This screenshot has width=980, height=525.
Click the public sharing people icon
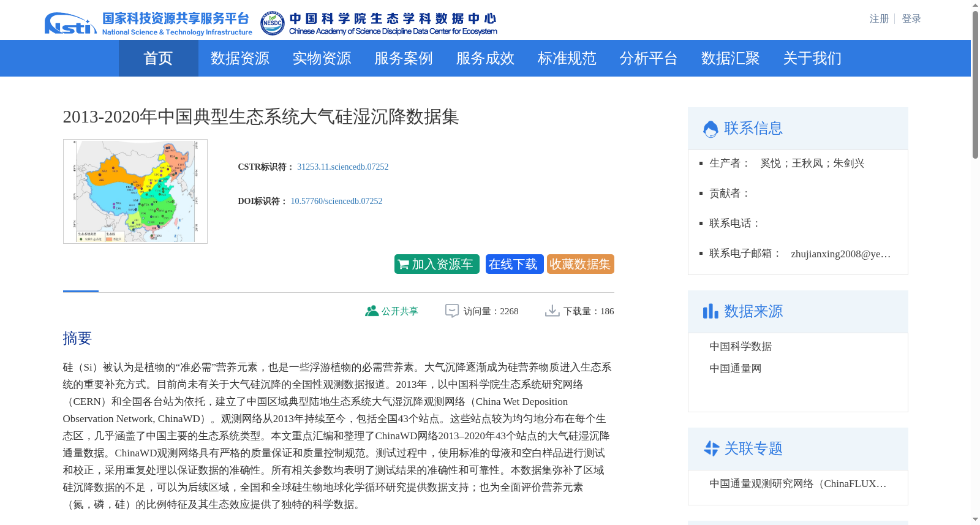click(x=372, y=311)
